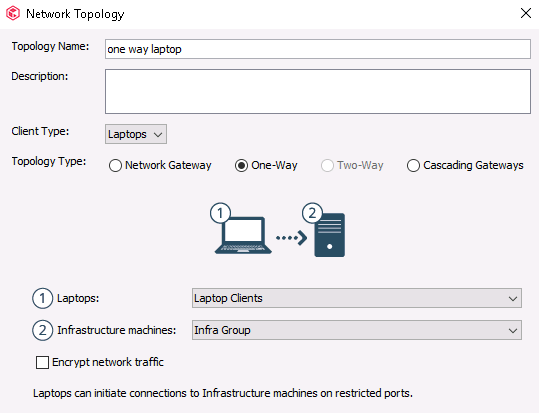Open the Infra Group dropdown
This screenshot has height=413, width=539.
coord(357,330)
